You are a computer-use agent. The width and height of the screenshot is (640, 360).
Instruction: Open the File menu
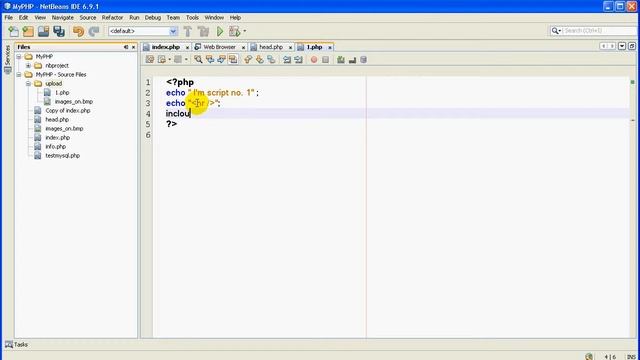coord(9,18)
